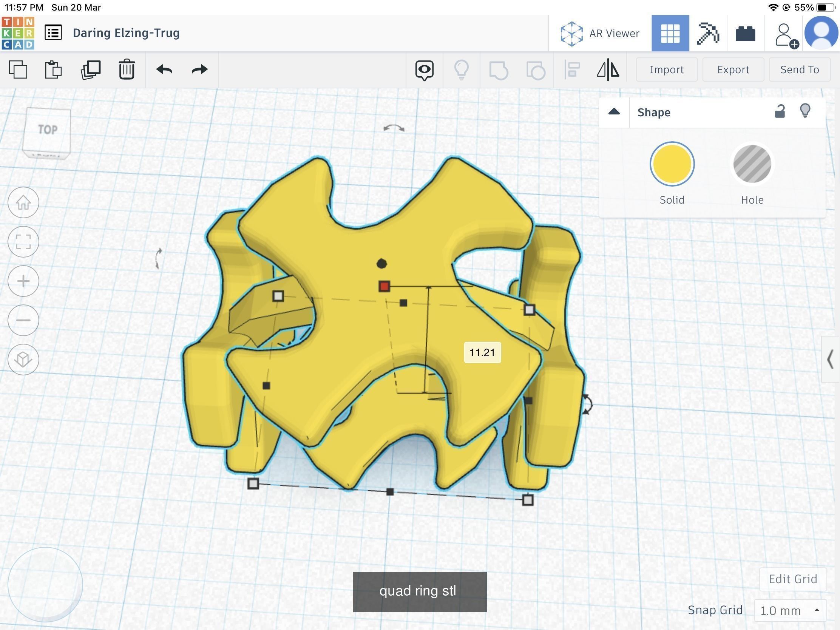Delete selection with trash can icon

coord(127,70)
